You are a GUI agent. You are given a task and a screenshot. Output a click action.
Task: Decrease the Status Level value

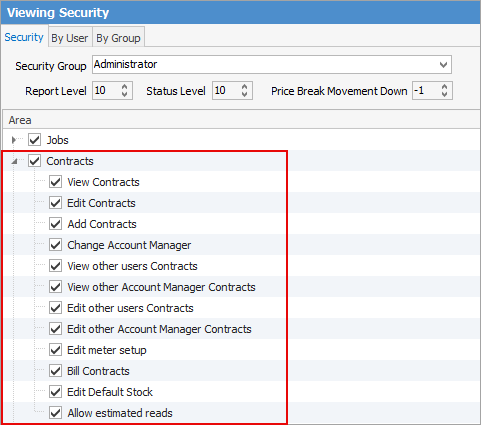[245, 94]
